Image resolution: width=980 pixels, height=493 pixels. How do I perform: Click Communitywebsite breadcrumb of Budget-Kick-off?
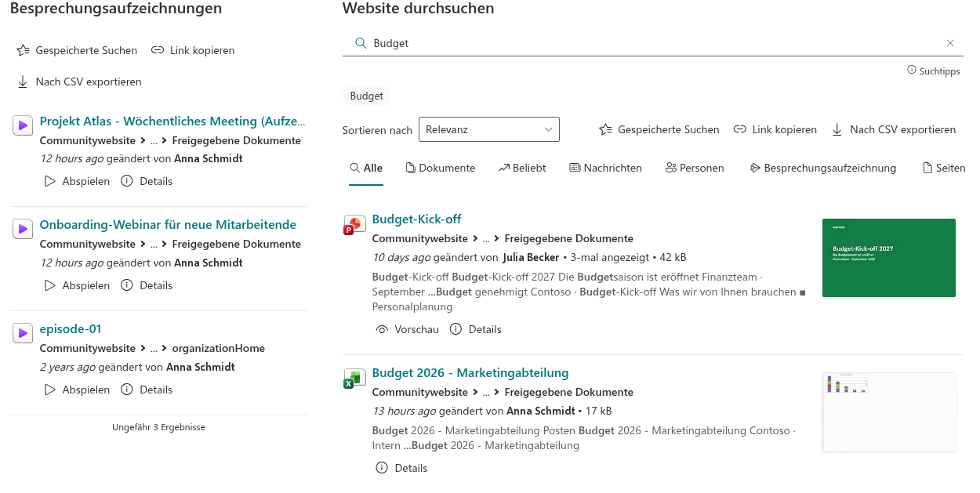420,238
